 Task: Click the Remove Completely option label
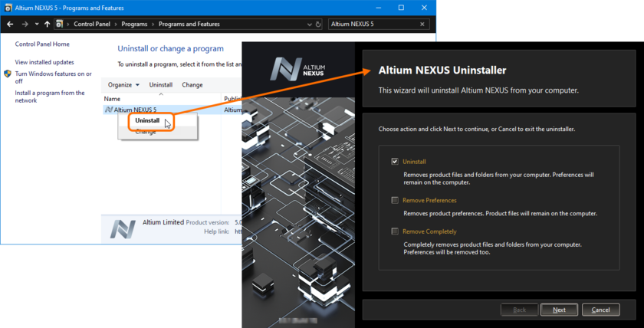tap(429, 231)
